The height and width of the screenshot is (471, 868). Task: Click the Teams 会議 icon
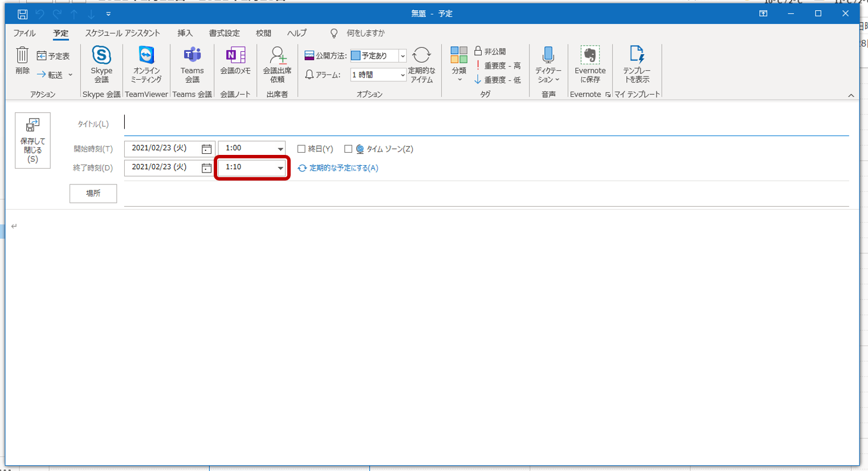pos(192,56)
